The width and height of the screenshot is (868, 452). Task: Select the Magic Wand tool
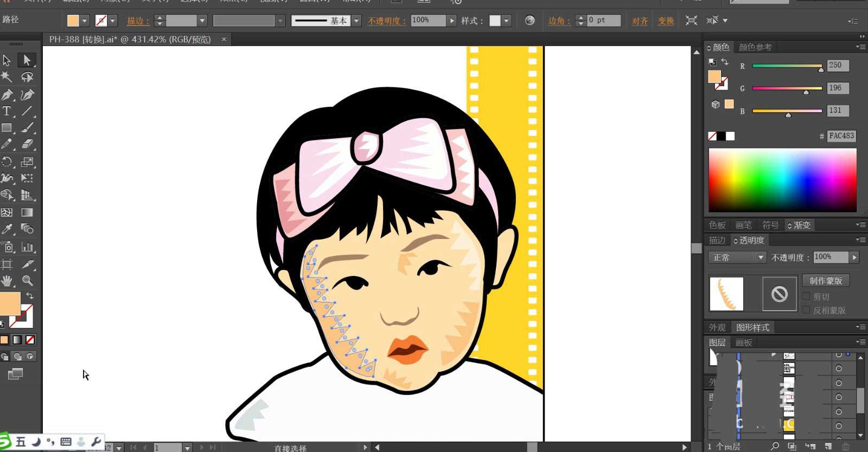point(7,77)
